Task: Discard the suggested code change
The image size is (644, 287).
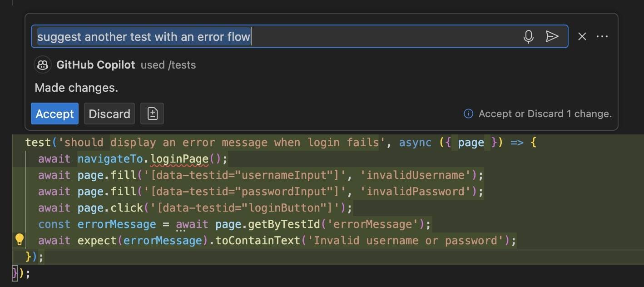Action: coord(109,114)
